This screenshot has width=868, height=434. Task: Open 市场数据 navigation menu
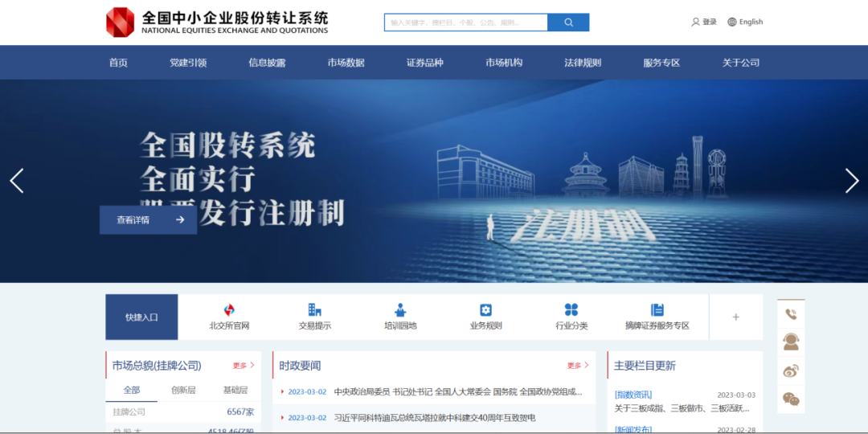tap(346, 63)
